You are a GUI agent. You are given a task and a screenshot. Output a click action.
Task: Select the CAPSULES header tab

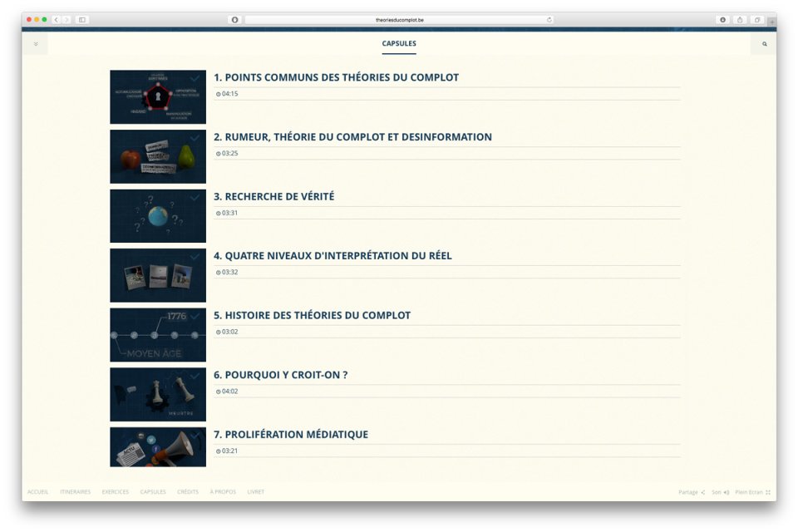(x=399, y=44)
